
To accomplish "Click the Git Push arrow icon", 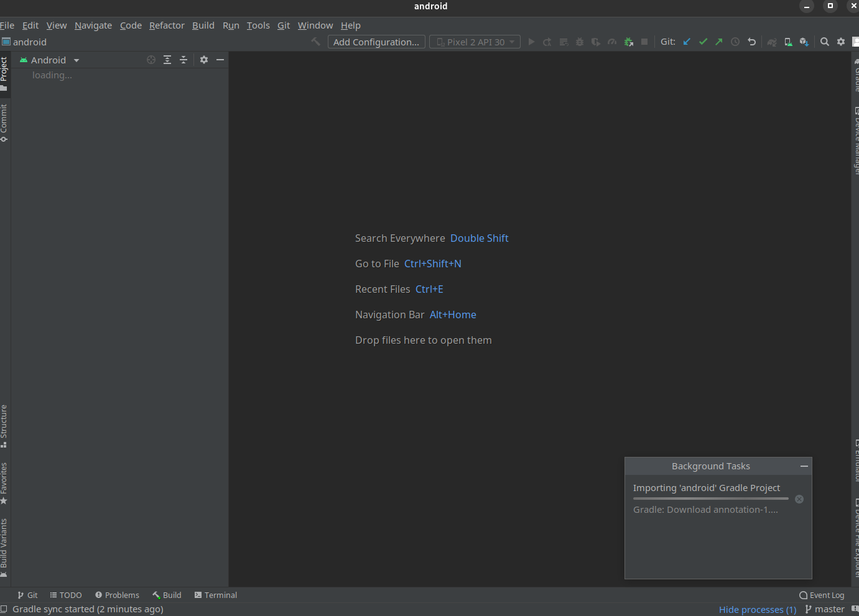I will [x=719, y=42].
